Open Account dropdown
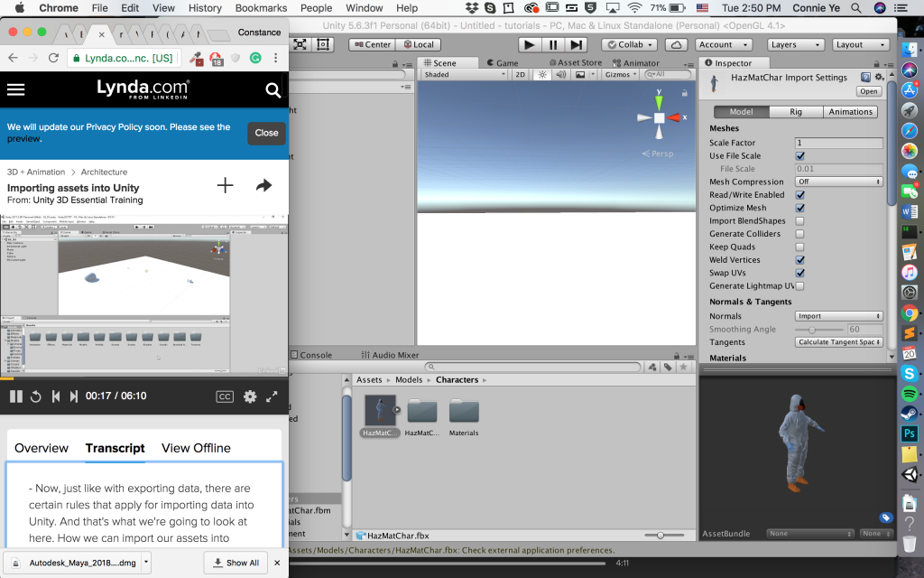 [x=723, y=45]
